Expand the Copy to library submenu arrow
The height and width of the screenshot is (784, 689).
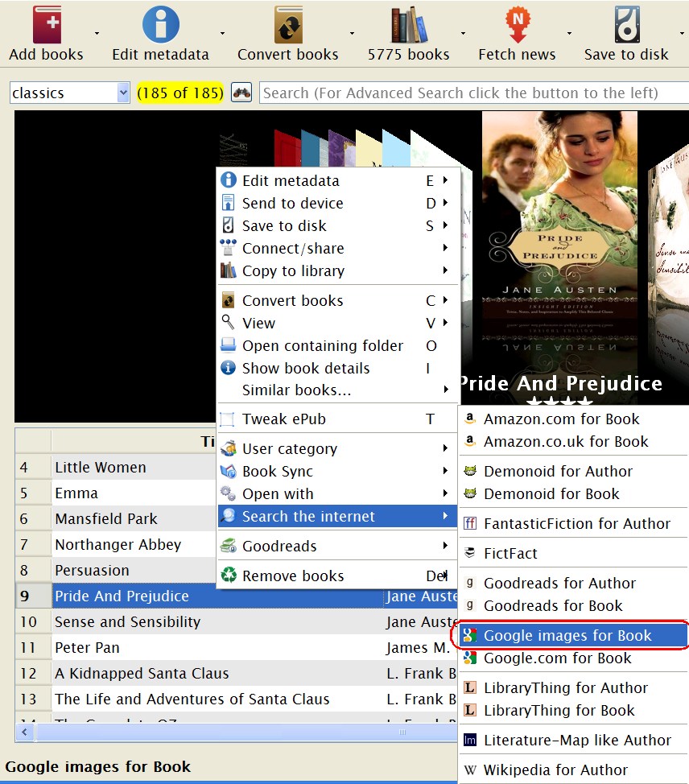click(x=445, y=270)
